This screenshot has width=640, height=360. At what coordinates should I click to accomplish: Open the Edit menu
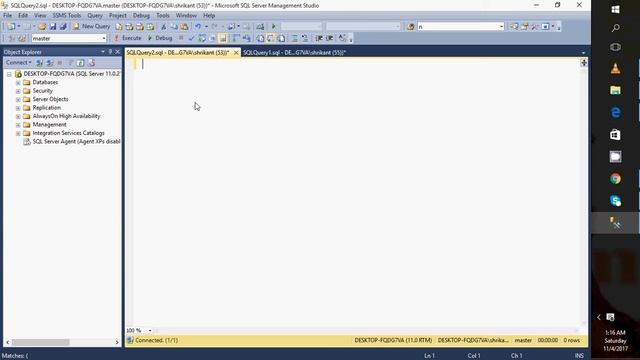(23, 16)
